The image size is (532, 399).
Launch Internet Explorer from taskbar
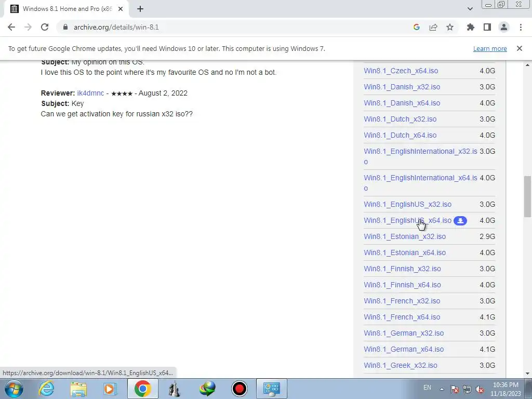tap(46, 389)
